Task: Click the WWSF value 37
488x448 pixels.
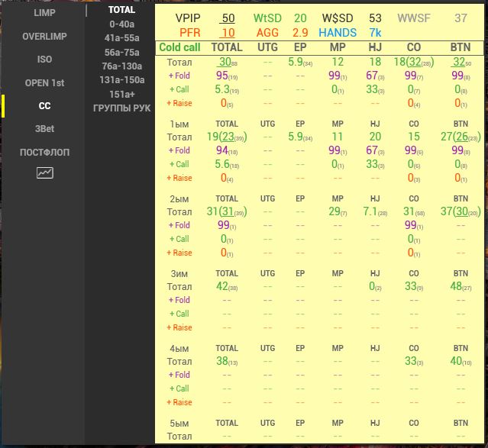Action: tap(461, 18)
